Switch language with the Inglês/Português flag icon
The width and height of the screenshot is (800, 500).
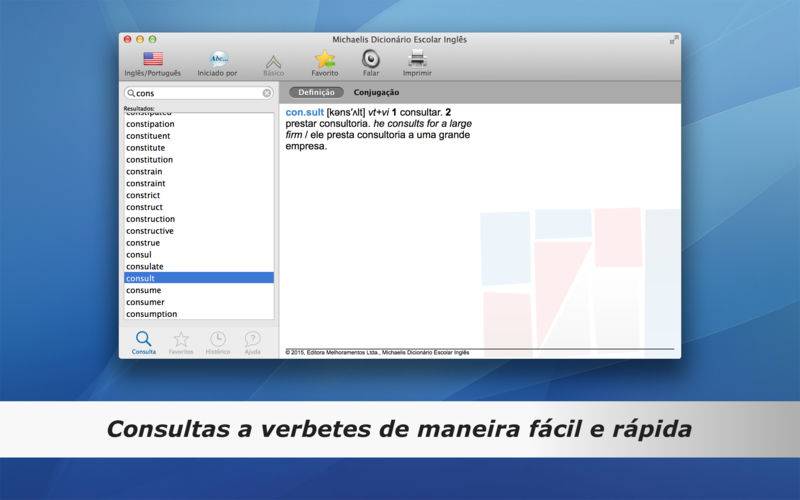(153, 59)
